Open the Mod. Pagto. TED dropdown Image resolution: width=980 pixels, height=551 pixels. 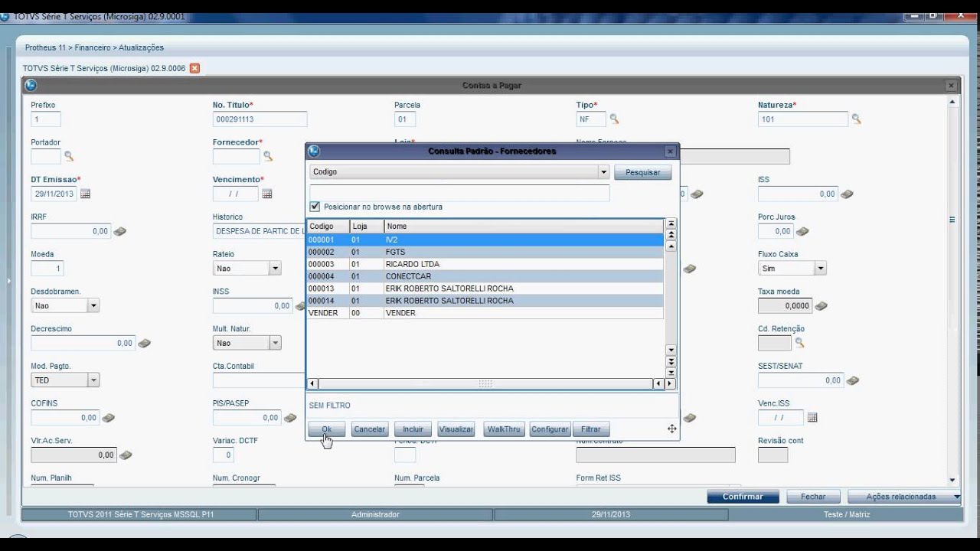point(93,380)
